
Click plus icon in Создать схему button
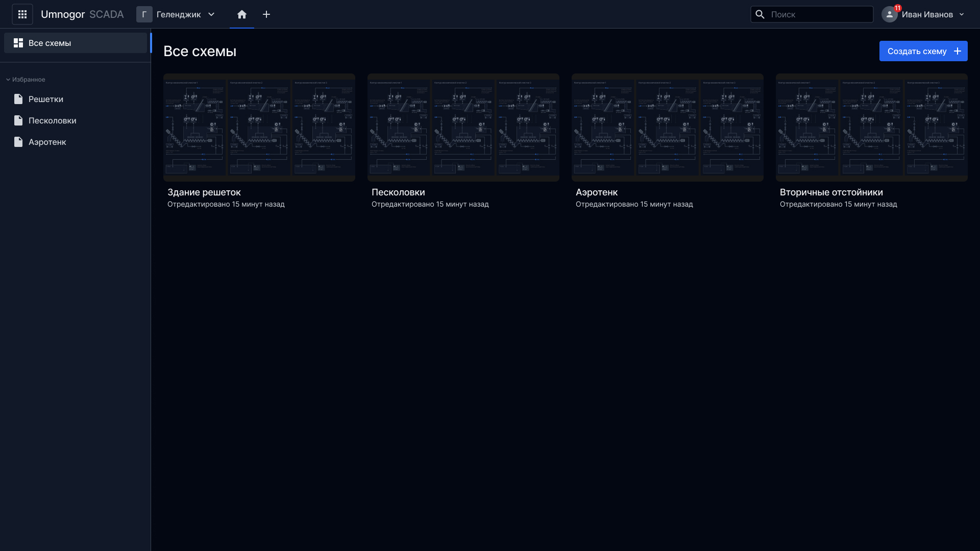click(958, 51)
